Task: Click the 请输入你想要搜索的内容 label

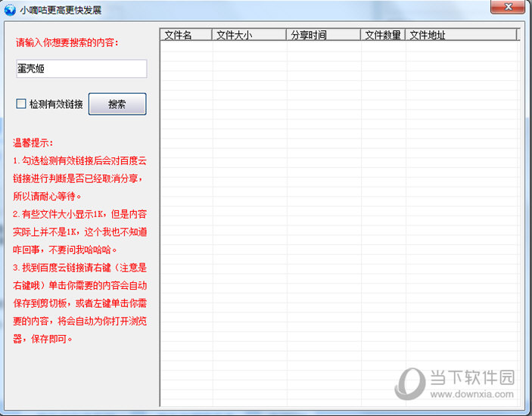Action: 67,42
